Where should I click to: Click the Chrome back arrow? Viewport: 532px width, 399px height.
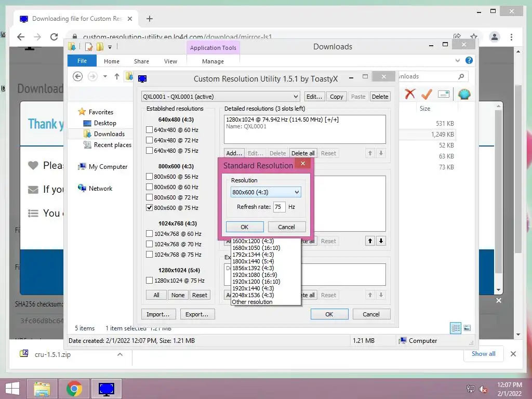pyautogui.click(x=21, y=37)
